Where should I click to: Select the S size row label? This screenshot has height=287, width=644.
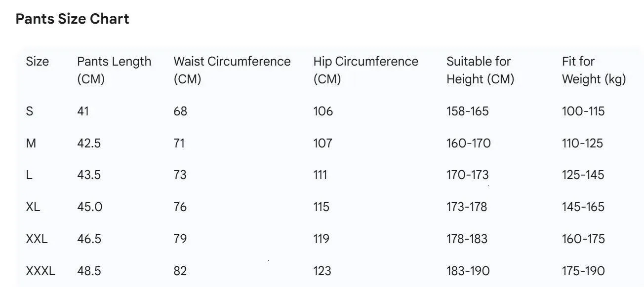30,111
